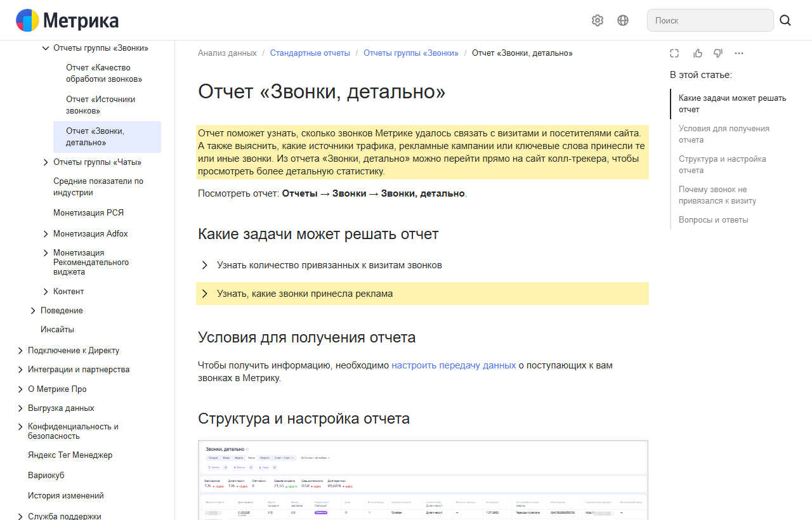Toggle fullscreen reading mode icon
The image size is (812, 520).
pyautogui.click(x=675, y=53)
